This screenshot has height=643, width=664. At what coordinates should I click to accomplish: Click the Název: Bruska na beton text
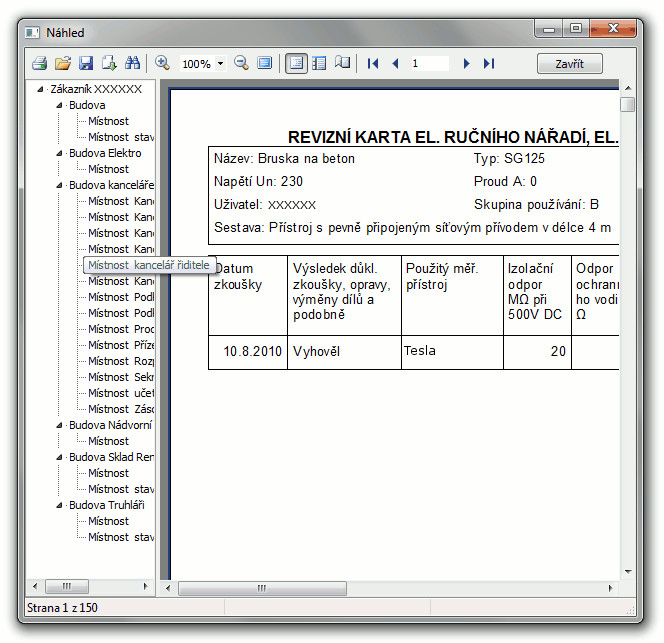(x=284, y=158)
